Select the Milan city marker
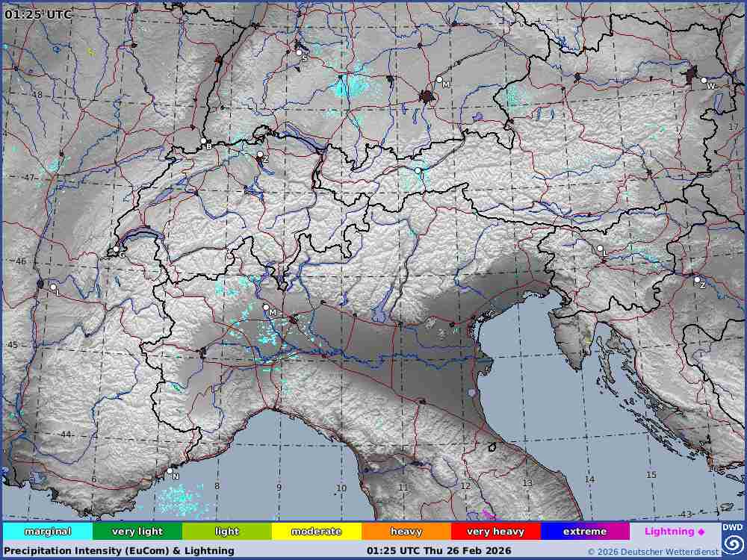 point(266,307)
